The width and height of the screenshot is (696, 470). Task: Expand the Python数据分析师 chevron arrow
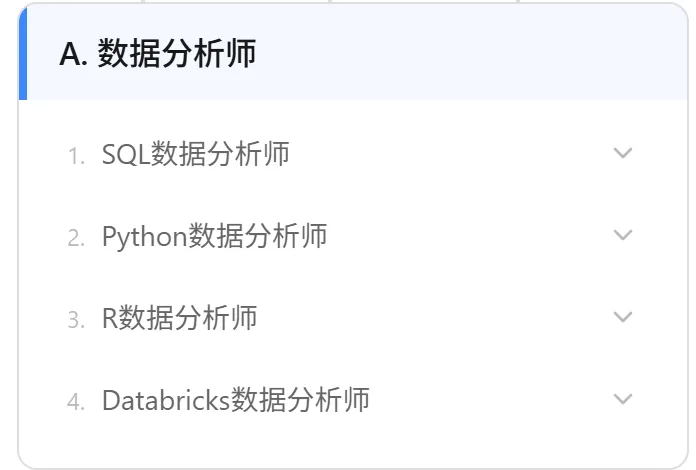(623, 235)
